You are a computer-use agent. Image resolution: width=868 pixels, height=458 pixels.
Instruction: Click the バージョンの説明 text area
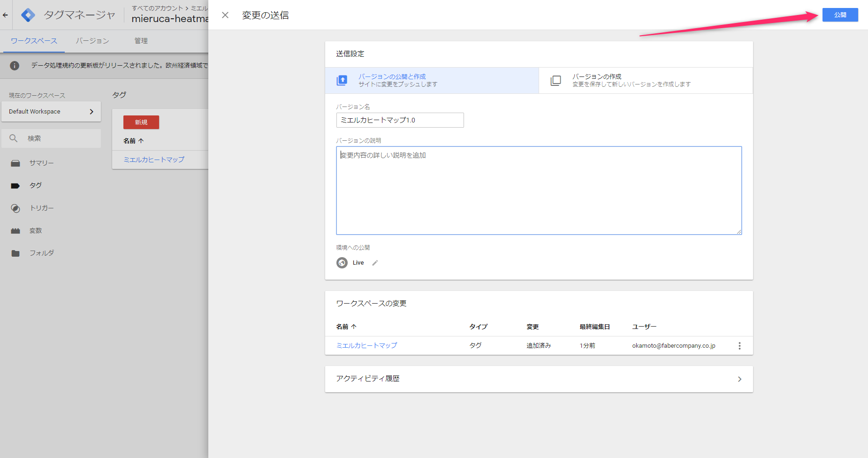point(539,191)
